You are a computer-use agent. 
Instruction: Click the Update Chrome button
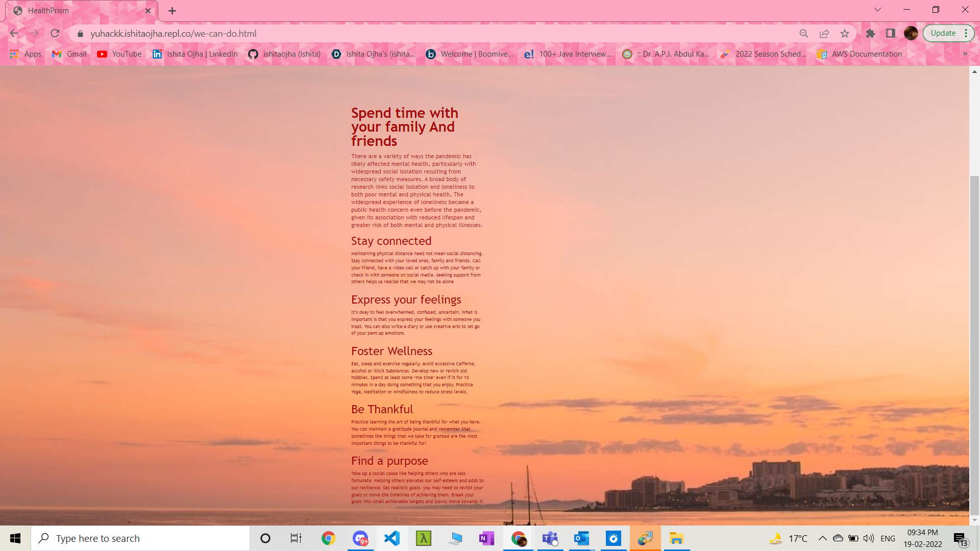click(943, 34)
